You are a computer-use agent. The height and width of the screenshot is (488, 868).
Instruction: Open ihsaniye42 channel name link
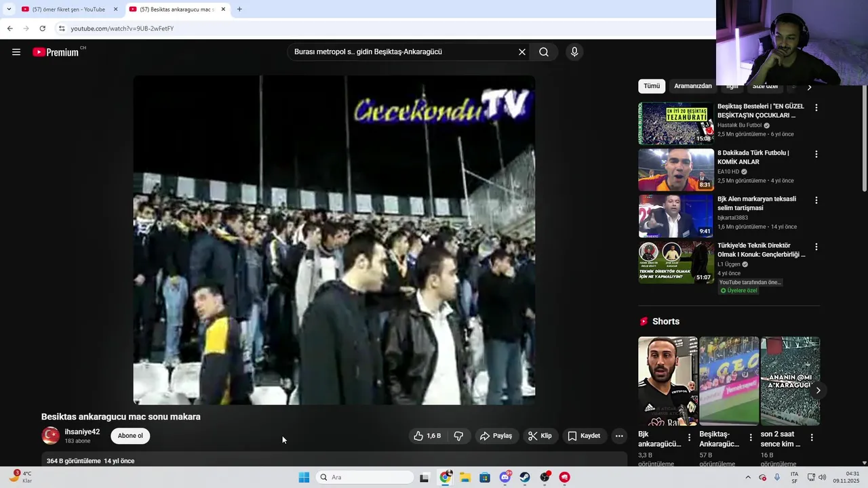(x=82, y=432)
